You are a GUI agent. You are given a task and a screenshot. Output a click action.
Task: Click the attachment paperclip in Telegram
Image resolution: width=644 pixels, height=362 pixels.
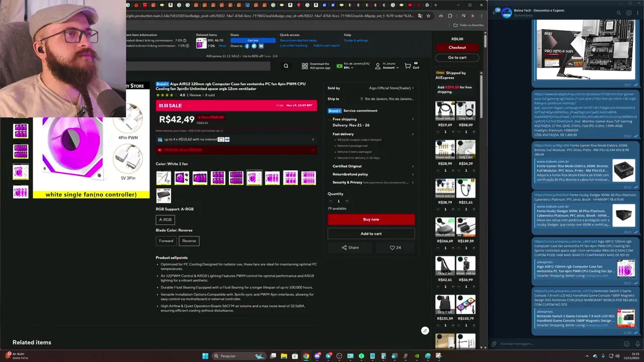494,344
